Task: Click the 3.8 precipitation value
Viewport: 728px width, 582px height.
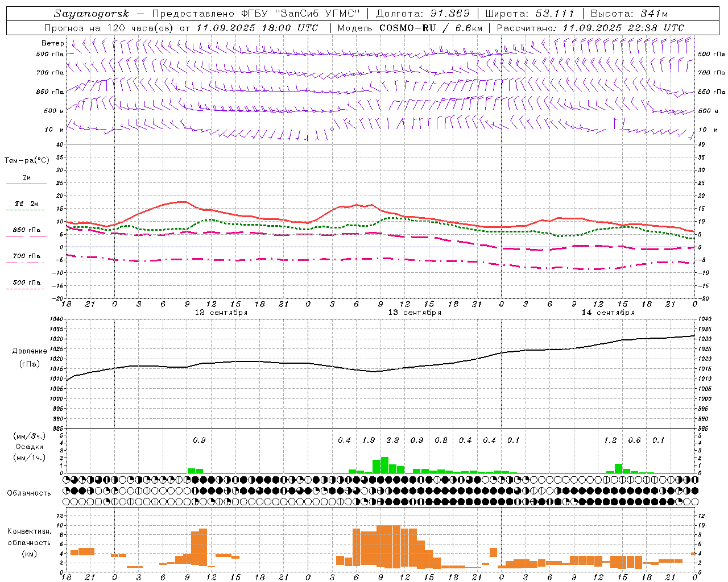Action: point(392,440)
